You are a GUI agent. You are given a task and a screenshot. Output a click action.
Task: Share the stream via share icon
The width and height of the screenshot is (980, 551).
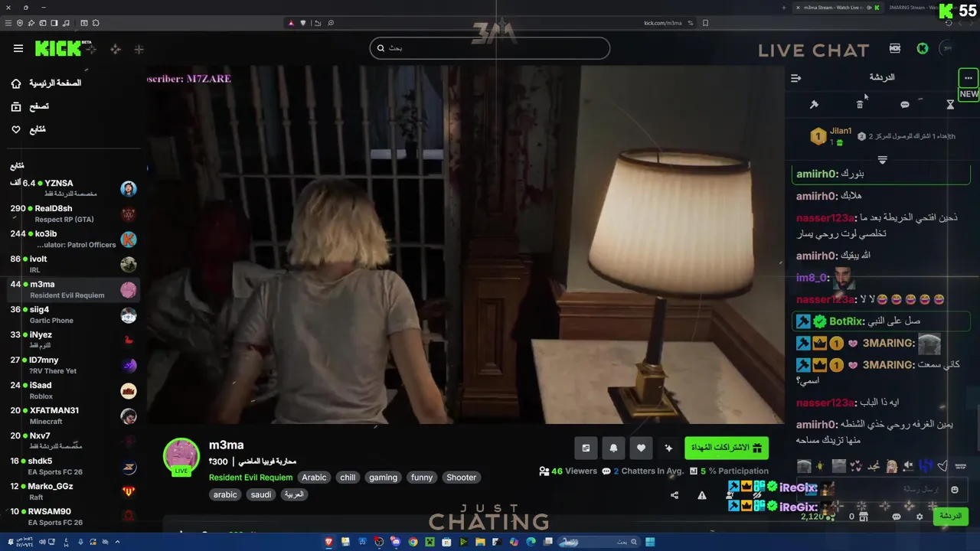(x=675, y=495)
